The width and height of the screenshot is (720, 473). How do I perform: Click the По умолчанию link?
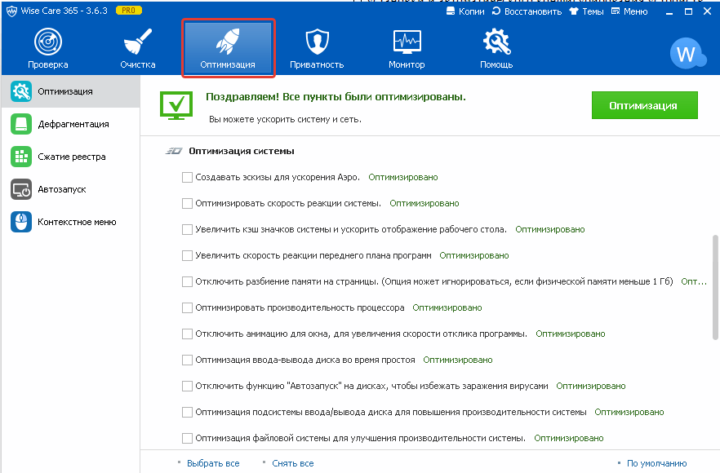657,463
